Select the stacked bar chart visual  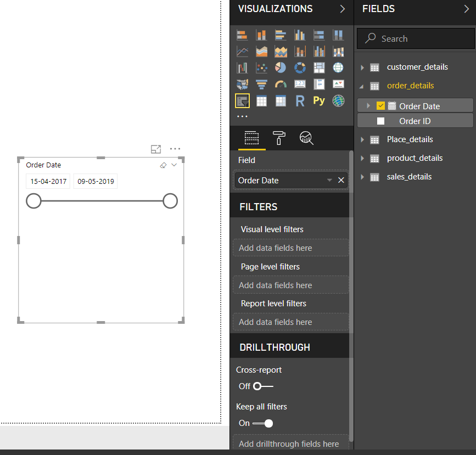coord(242,35)
